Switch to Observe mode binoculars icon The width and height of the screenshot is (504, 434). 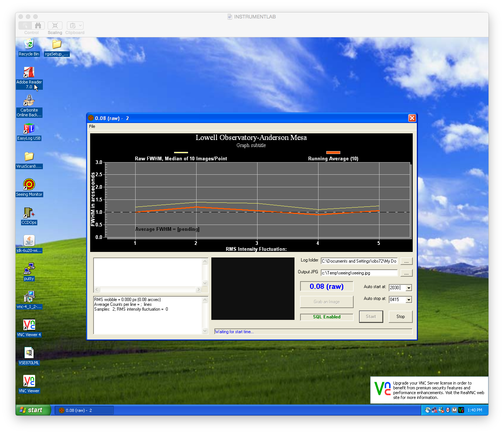click(38, 25)
